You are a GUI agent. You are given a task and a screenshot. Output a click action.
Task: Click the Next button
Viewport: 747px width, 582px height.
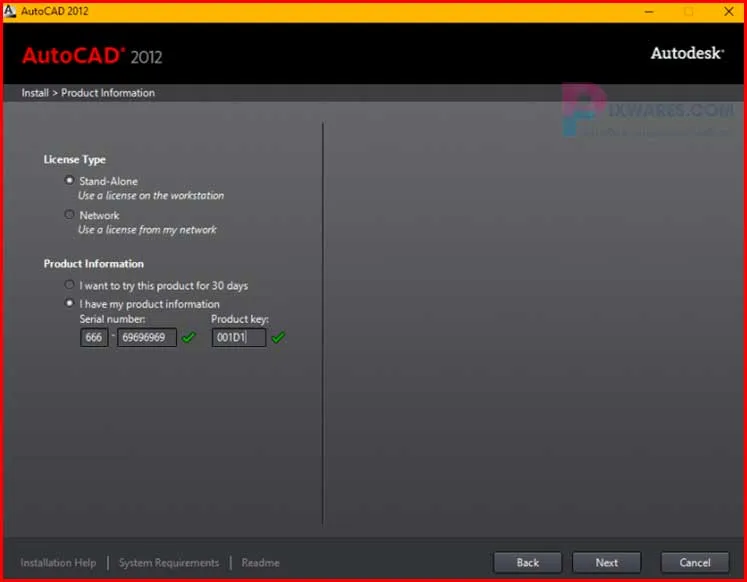click(606, 562)
